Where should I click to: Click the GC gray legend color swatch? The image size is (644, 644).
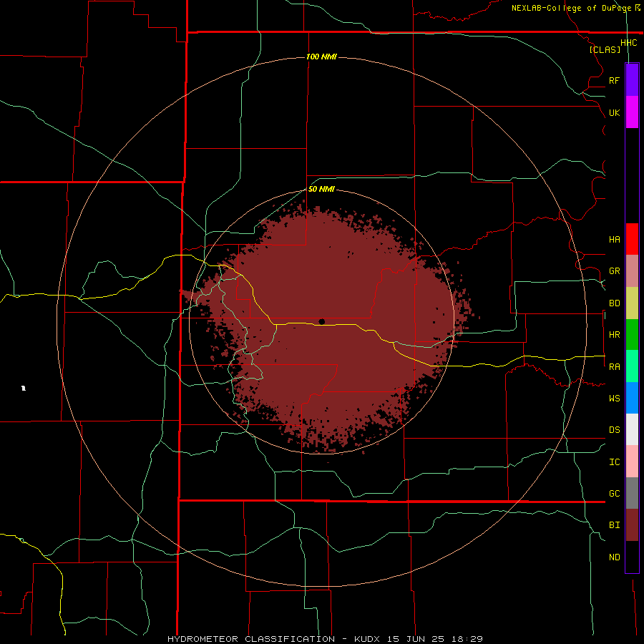pyautogui.click(x=632, y=493)
